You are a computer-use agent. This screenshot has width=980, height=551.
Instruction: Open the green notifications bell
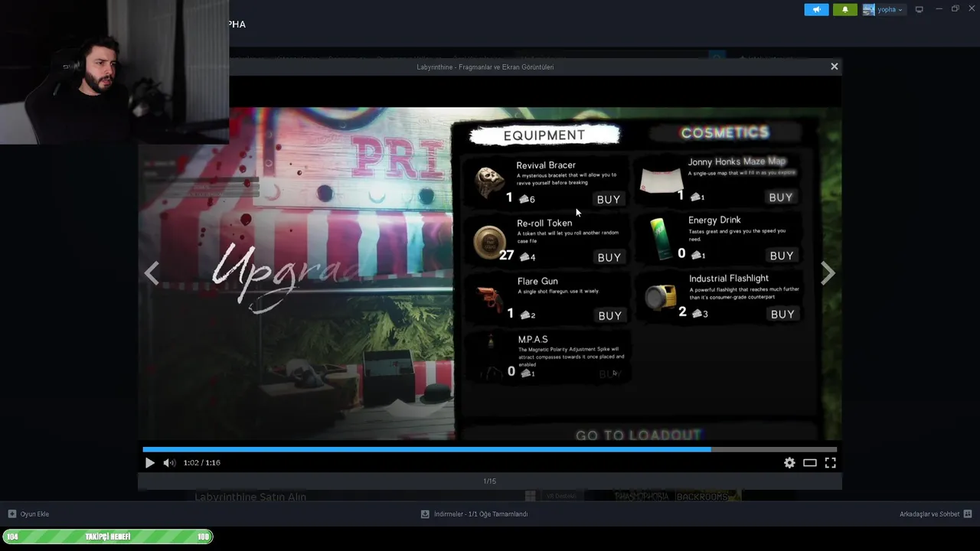pos(845,9)
